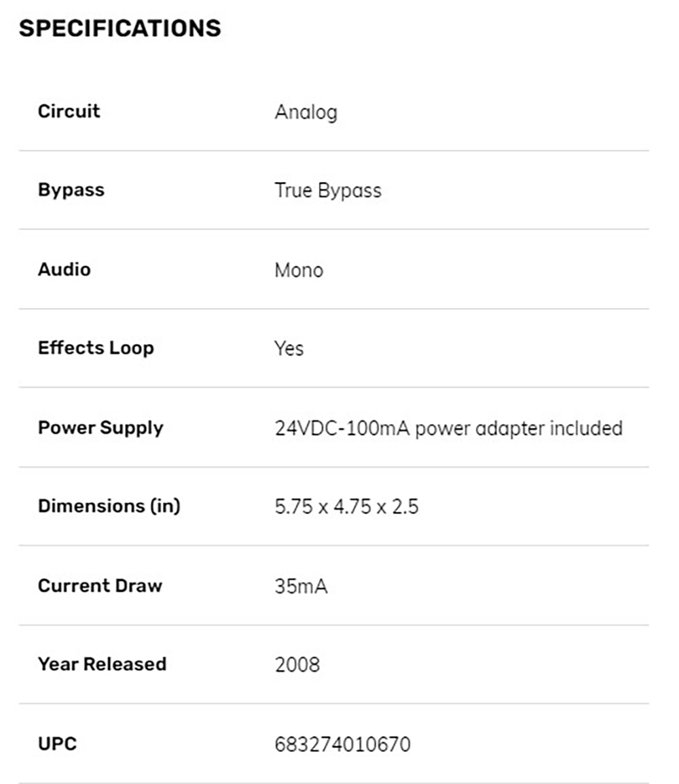Click the Mono audio value
Screen dimensions: 679x784
[299, 270]
